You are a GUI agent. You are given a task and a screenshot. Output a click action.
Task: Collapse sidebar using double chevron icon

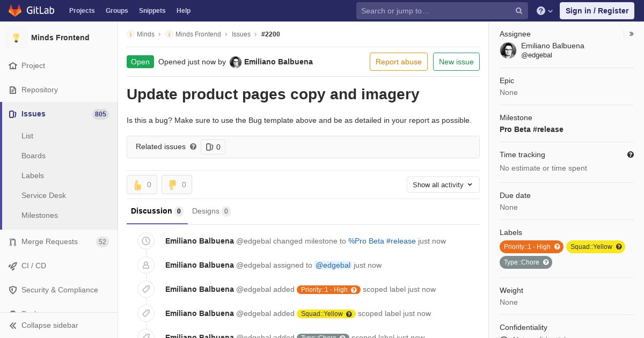pos(13,326)
